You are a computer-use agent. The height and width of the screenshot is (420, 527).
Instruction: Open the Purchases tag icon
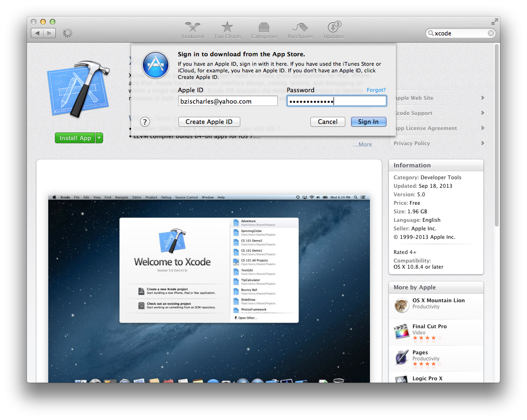click(300, 27)
